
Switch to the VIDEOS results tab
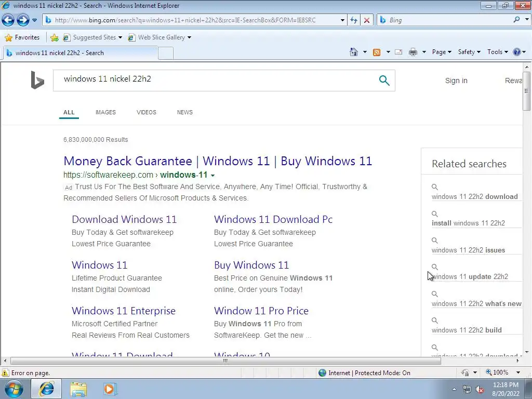146,112
